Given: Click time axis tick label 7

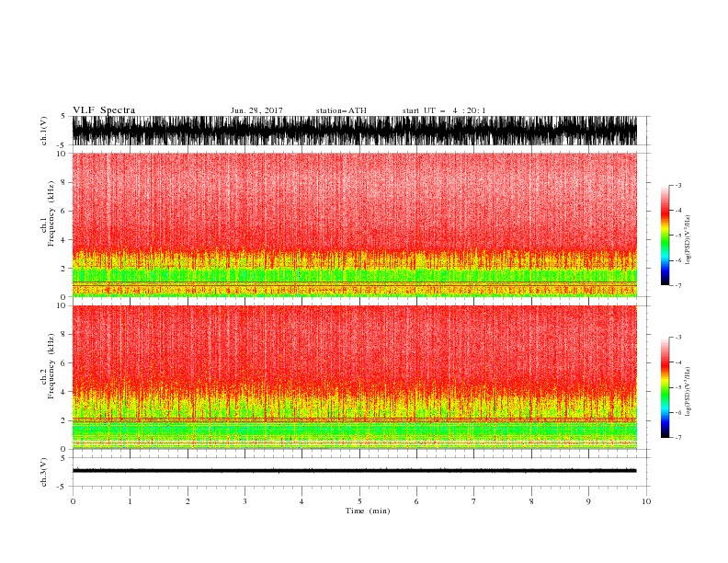Looking at the screenshot, I should point(474,501).
